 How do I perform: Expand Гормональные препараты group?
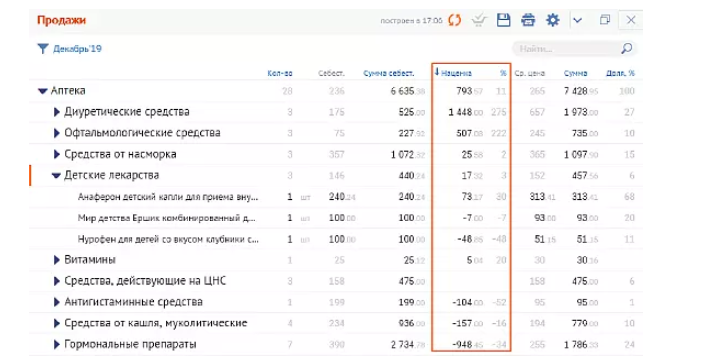click(57, 344)
